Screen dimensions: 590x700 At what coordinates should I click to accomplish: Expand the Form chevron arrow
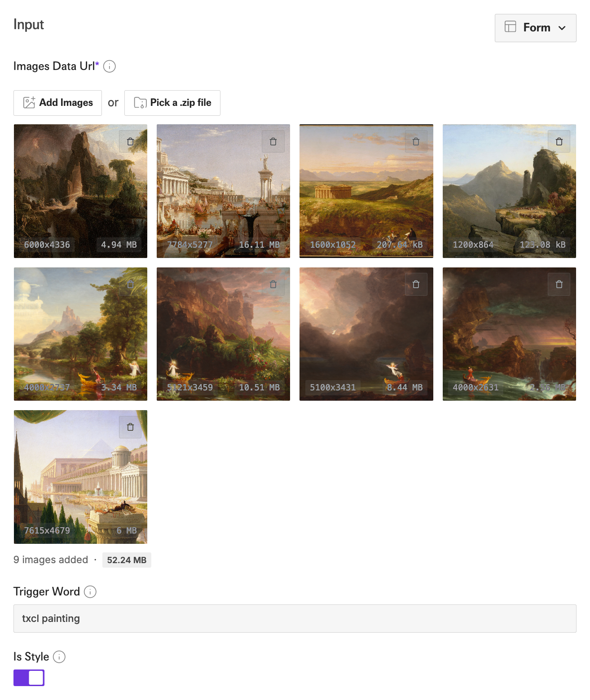[x=562, y=28]
